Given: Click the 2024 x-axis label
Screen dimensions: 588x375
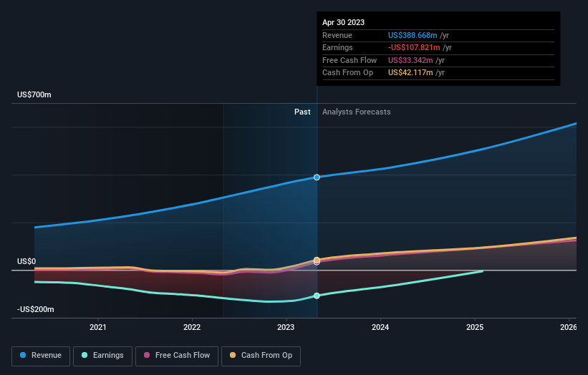Looking at the screenshot, I should click(x=380, y=327).
